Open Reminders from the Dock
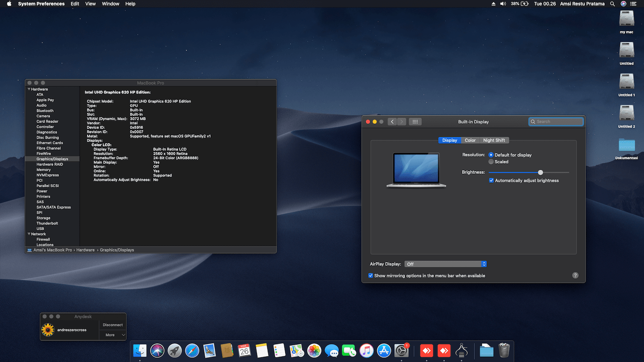The width and height of the screenshot is (644, 362). (279, 351)
